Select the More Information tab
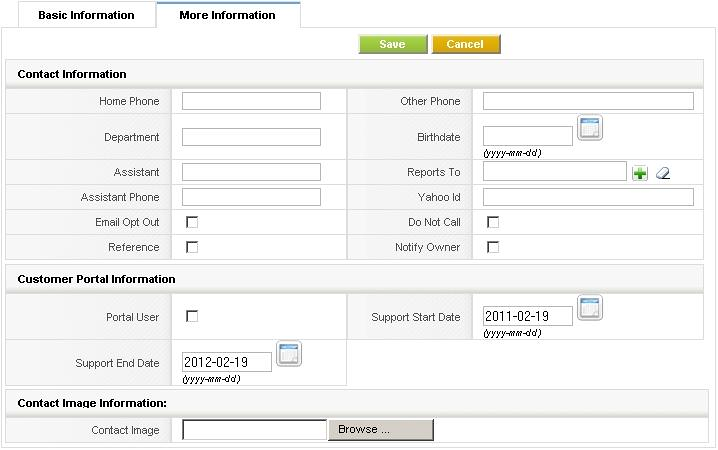 (228, 15)
